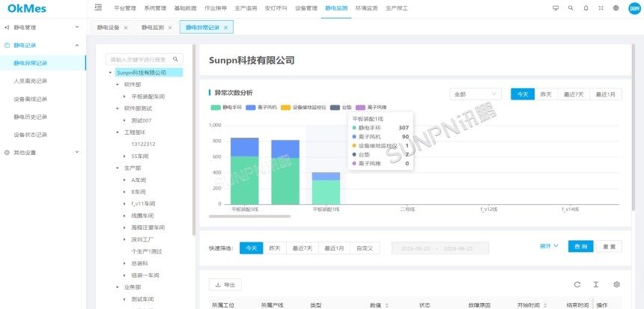The image size is (644, 309).
Task: Select chart range 最近7天
Action: click(574, 94)
